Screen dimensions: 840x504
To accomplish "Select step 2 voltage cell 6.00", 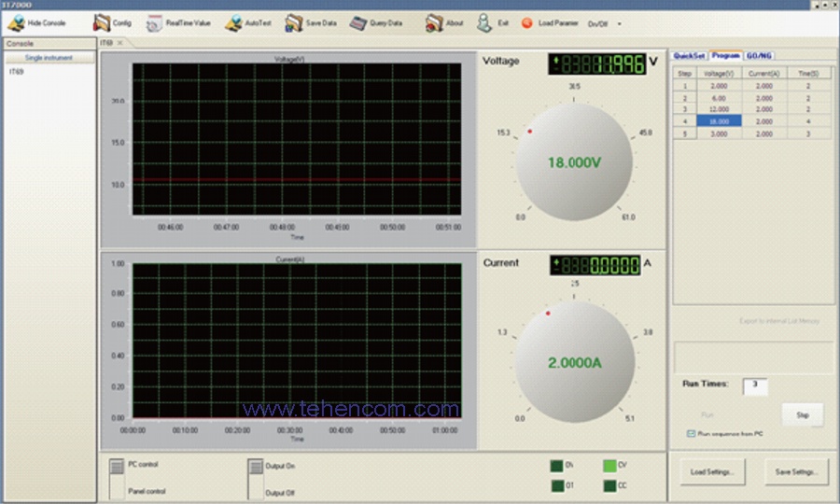I will click(719, 98).
